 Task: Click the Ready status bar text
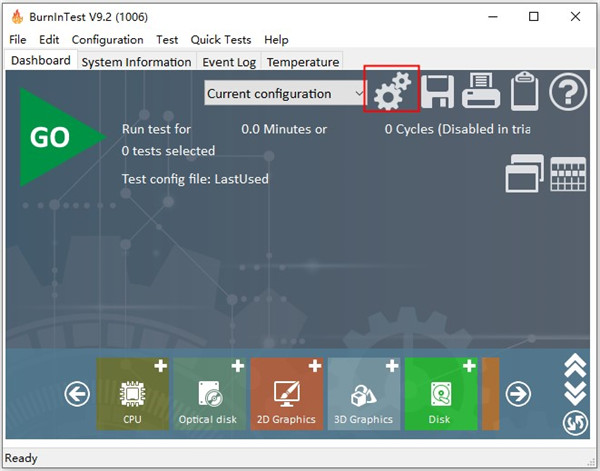[21, 458]
